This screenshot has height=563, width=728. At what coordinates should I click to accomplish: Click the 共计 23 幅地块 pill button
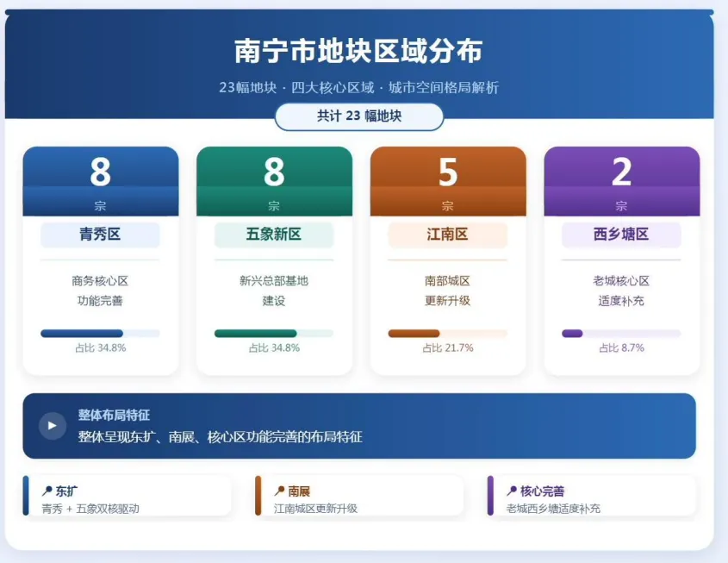click(359, 116)
